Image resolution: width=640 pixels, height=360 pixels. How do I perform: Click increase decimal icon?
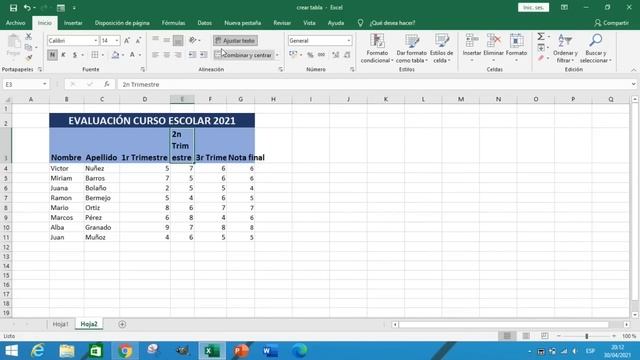(x=336, y=55)
